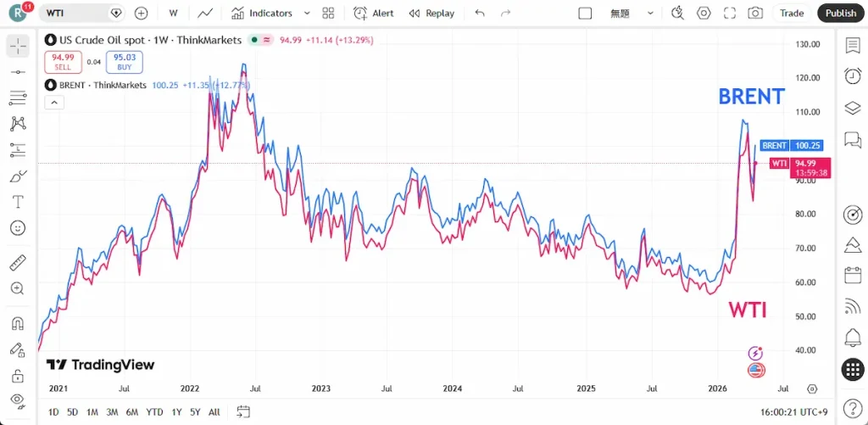Select the YTD time range

[154, 411]
